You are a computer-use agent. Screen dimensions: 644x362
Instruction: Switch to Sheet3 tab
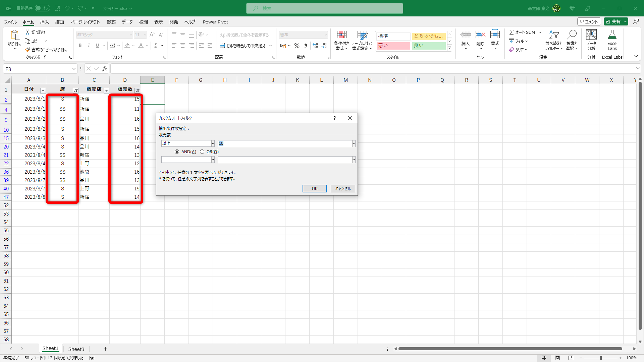click(x=76, y=349)
